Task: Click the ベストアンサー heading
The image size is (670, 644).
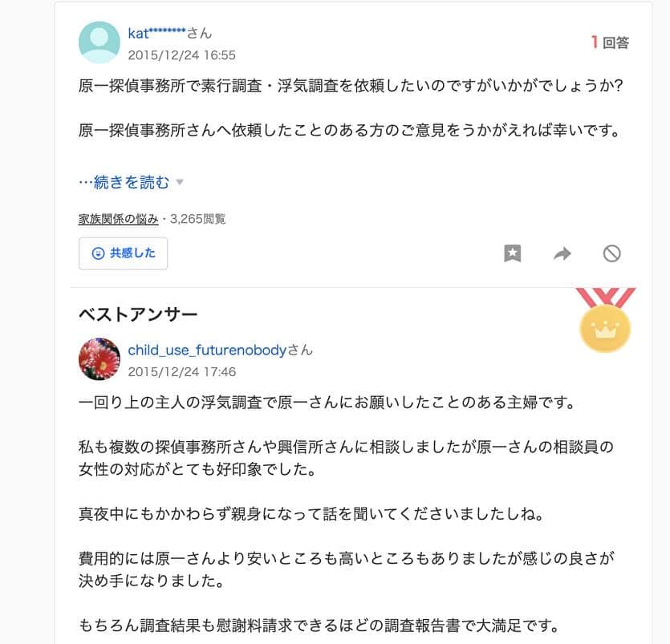Action: [x=138, y=314]
